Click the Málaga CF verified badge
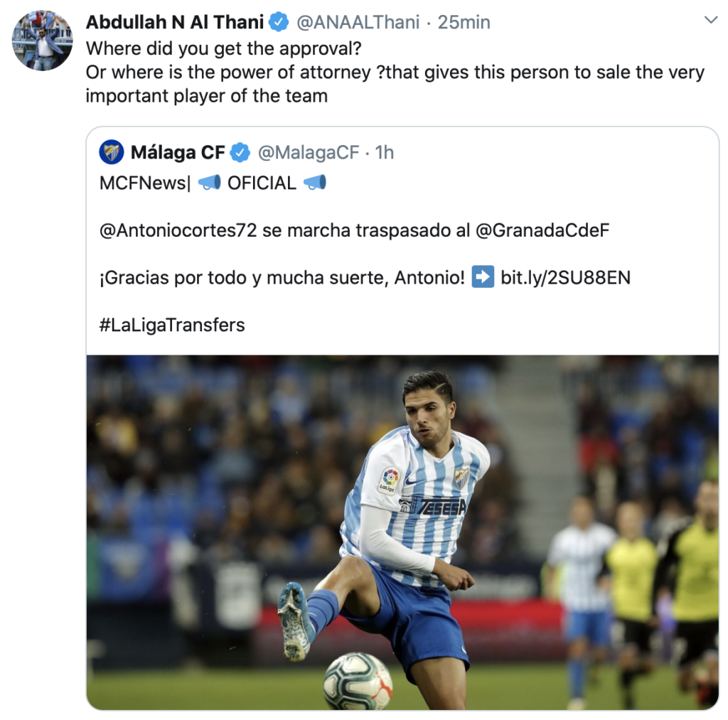Viewport: 728px width, 720px height. (x=240, y=152)
